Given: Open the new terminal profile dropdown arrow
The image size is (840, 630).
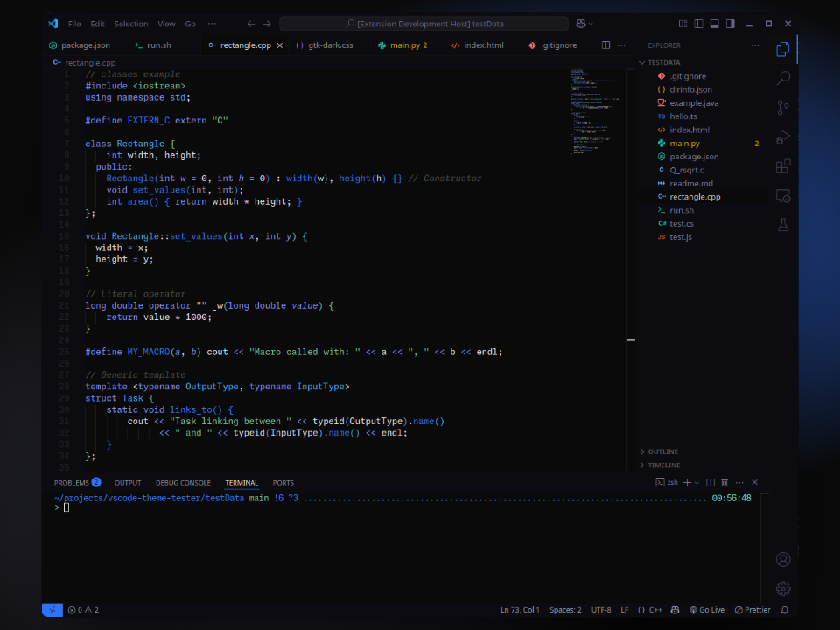Looking at the screenshot, I should click(x=697, y=482).
